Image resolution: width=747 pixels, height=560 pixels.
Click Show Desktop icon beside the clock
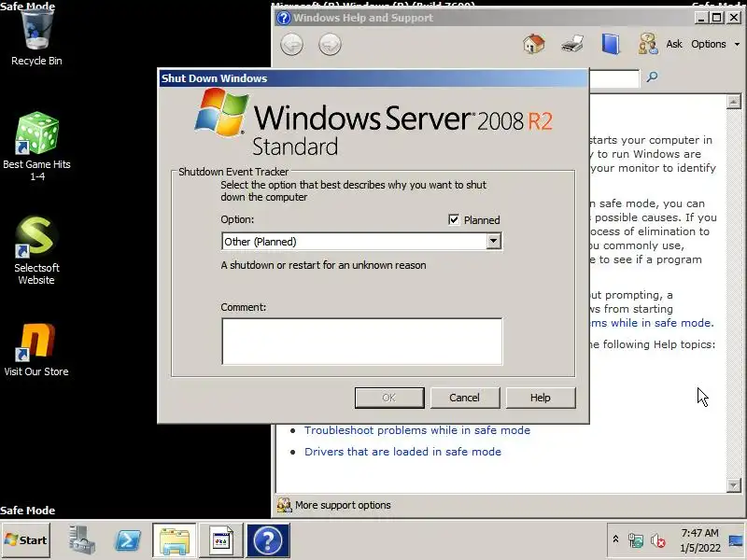pyautogui.click(x=736, y=540)
